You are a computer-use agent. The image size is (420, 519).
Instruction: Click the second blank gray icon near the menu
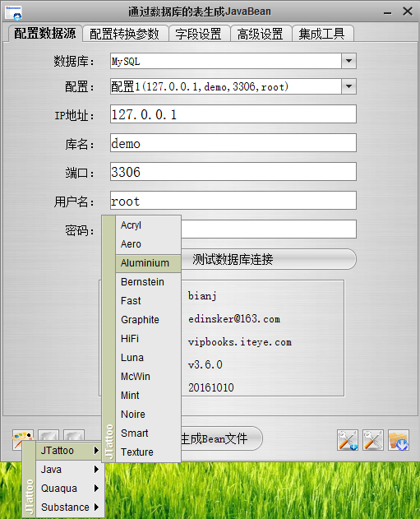[74, 435]
